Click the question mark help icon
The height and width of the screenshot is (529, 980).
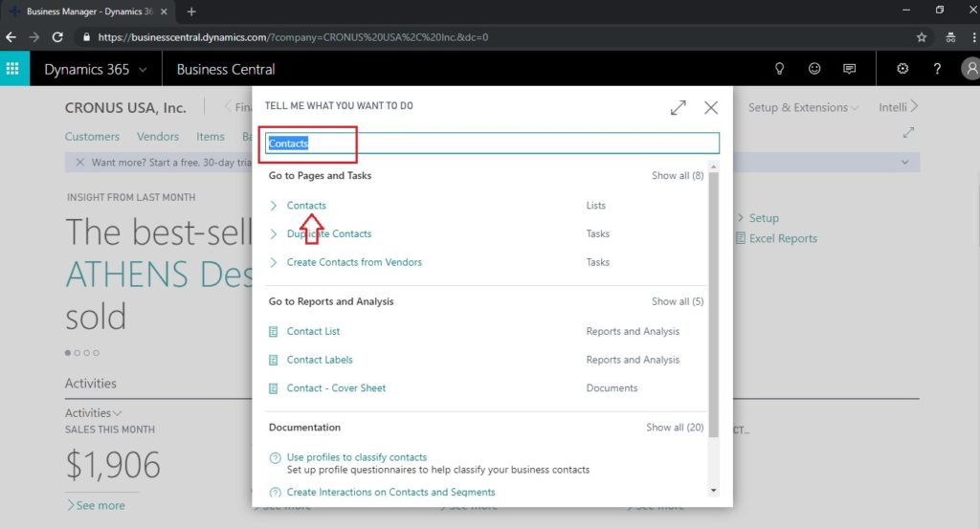[x=937, y=69]
